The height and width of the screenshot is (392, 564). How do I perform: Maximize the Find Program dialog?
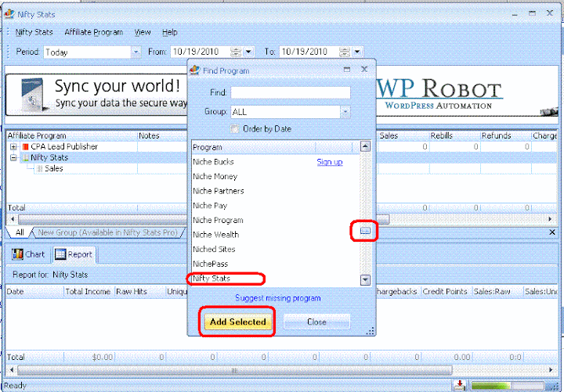(x=347, y=70)
